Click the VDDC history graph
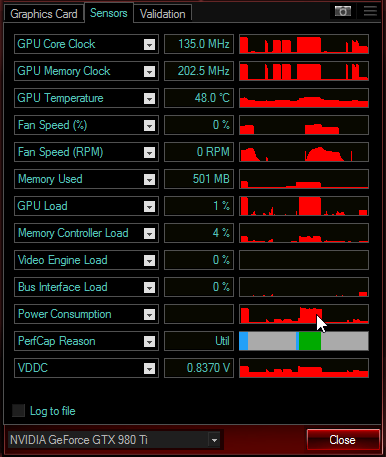This screenshot has height=457, width=386. pyautogui.click(x=304, y=368)
